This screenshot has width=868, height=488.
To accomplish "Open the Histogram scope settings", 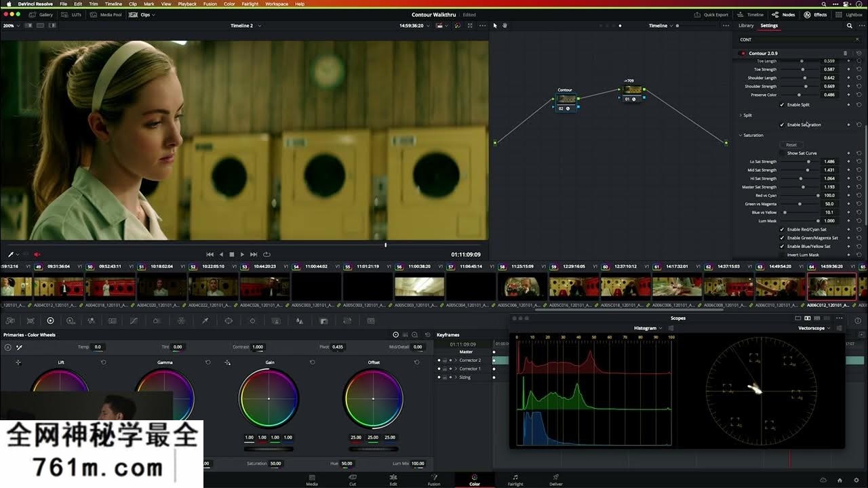I will tap(671, 328).
